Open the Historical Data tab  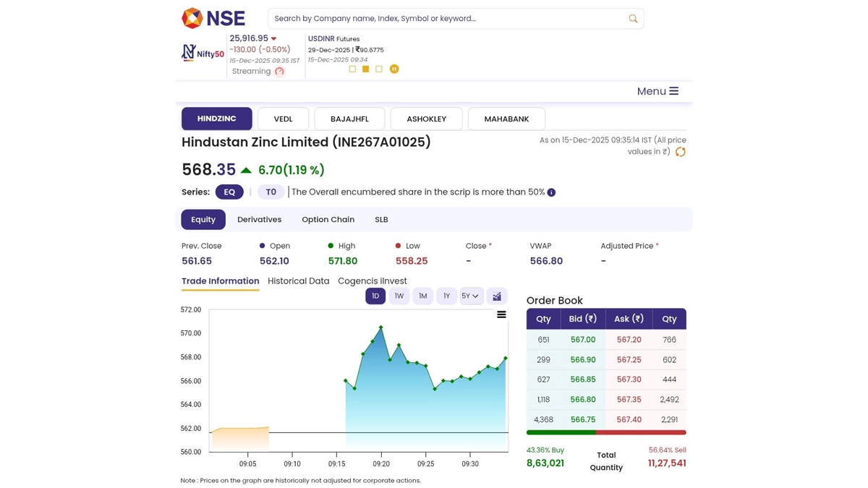point(298,281)
